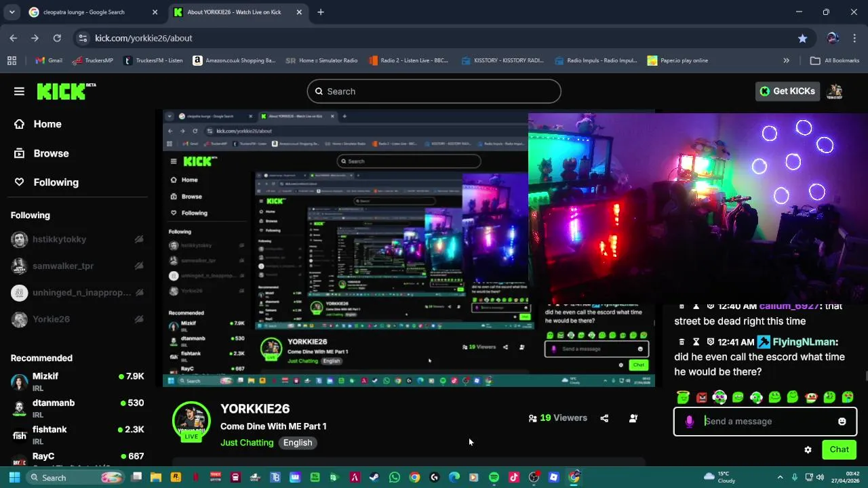Open dtanmanb recommended channel

coord(77,408)
